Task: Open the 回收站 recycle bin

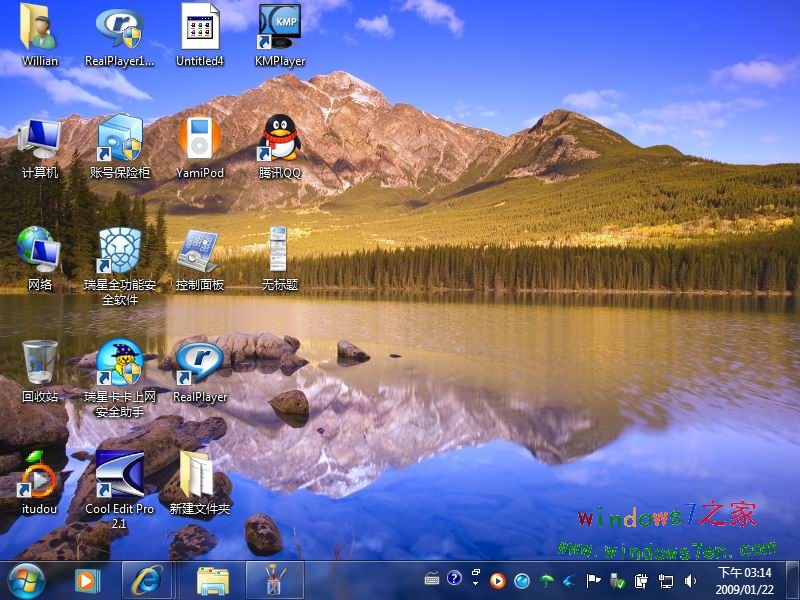Action: pos(40,363)
